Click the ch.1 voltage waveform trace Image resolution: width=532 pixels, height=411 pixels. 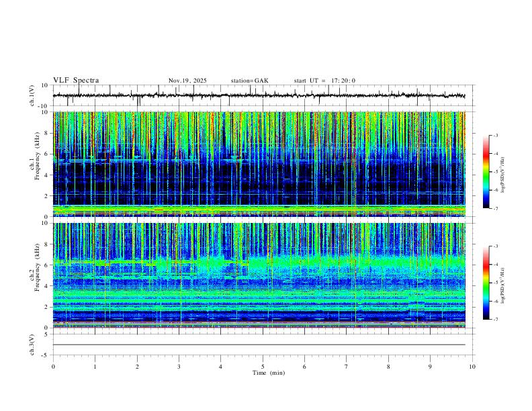click(259, 95)
